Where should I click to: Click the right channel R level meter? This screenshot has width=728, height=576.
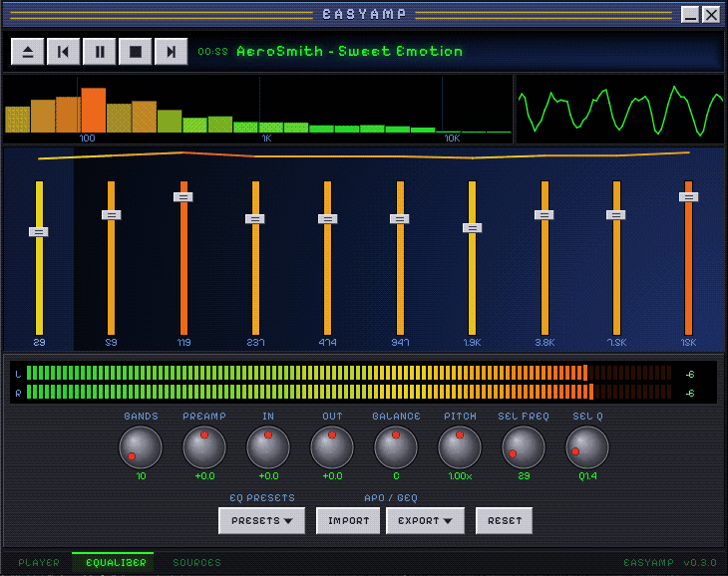point(349,393)
